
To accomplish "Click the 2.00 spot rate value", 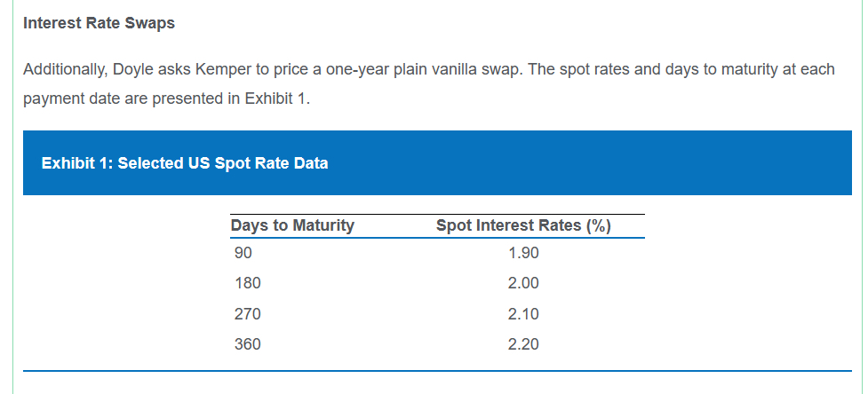I will 523,283.
